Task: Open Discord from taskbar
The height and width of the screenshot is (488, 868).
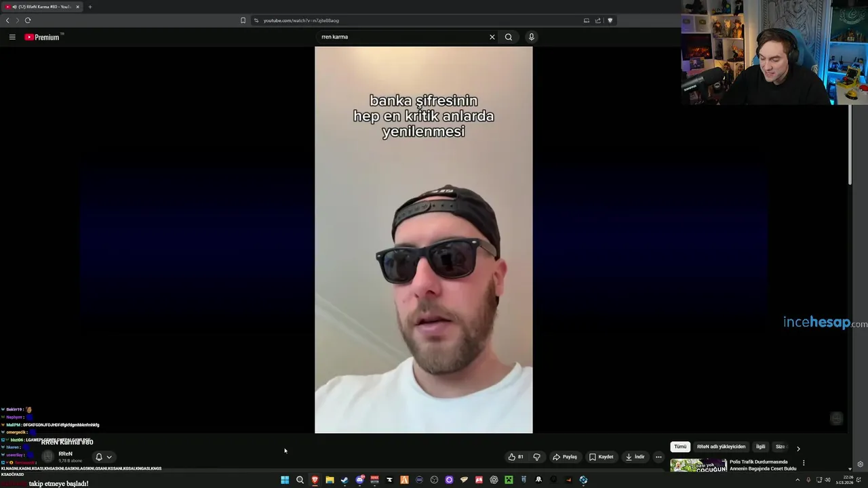Action: (x=359, y=480)
